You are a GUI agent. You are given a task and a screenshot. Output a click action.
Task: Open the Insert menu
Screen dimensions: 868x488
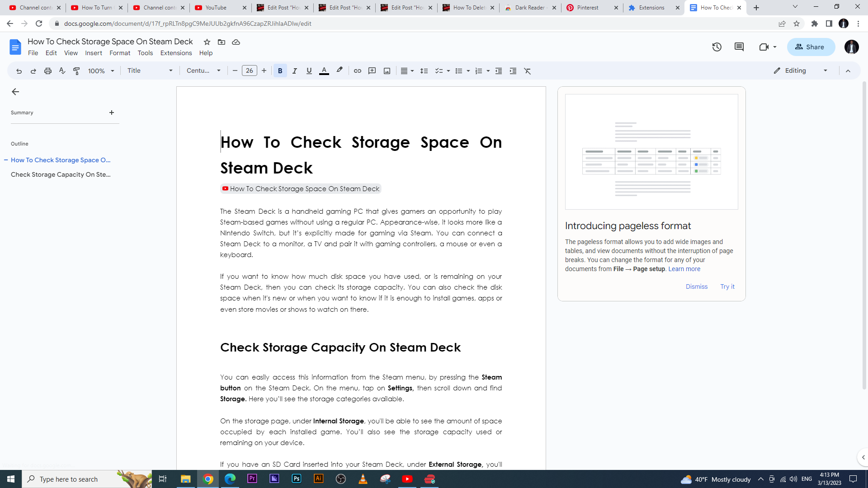pos(94,53)
